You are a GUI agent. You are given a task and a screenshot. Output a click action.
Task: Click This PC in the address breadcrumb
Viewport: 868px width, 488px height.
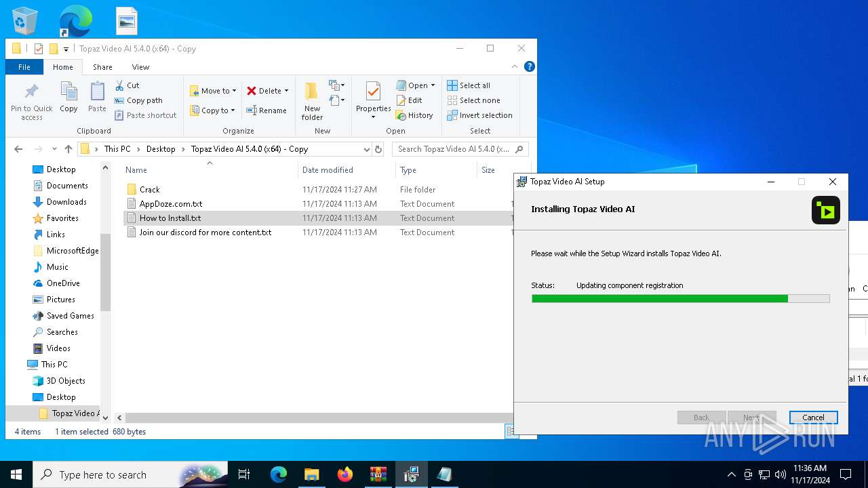117,149
